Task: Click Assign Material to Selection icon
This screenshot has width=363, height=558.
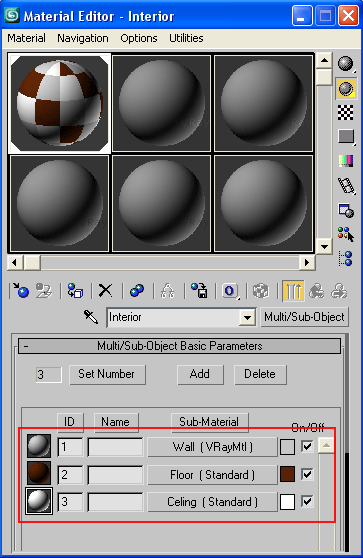Action: point(75,291)
